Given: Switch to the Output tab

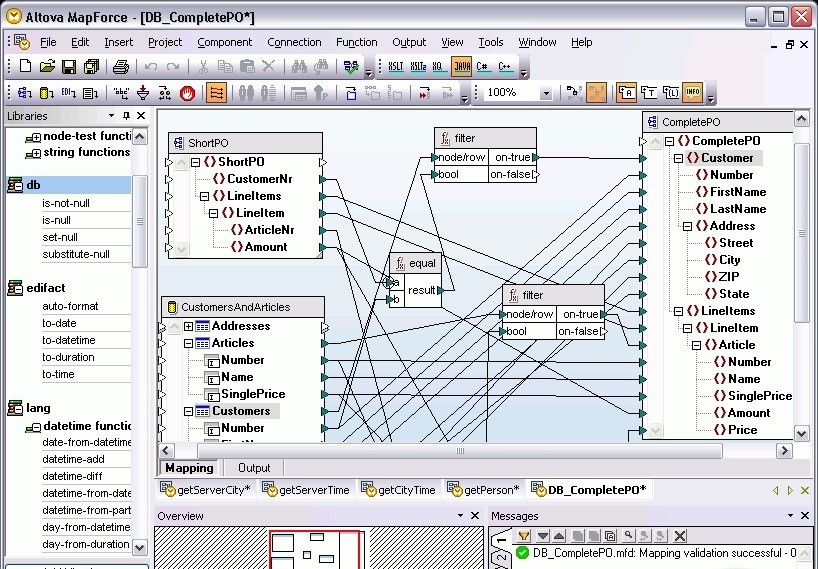Looking at the screenshot, I should point(254,468).
